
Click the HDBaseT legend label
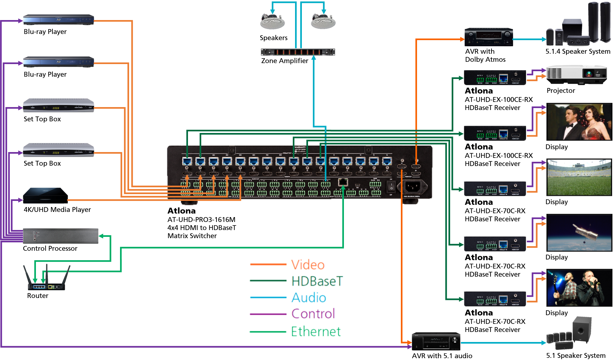point(317,281)
